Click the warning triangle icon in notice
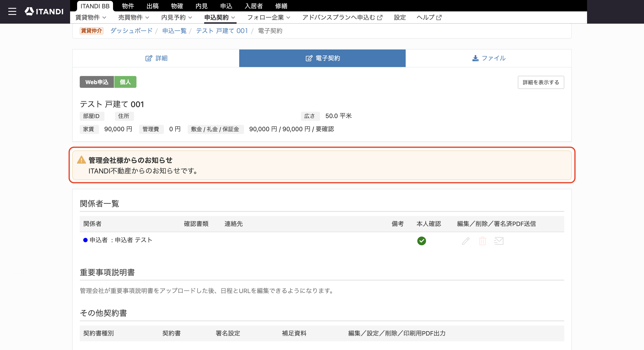Screen dimensions: 644x350 (81, 160)
